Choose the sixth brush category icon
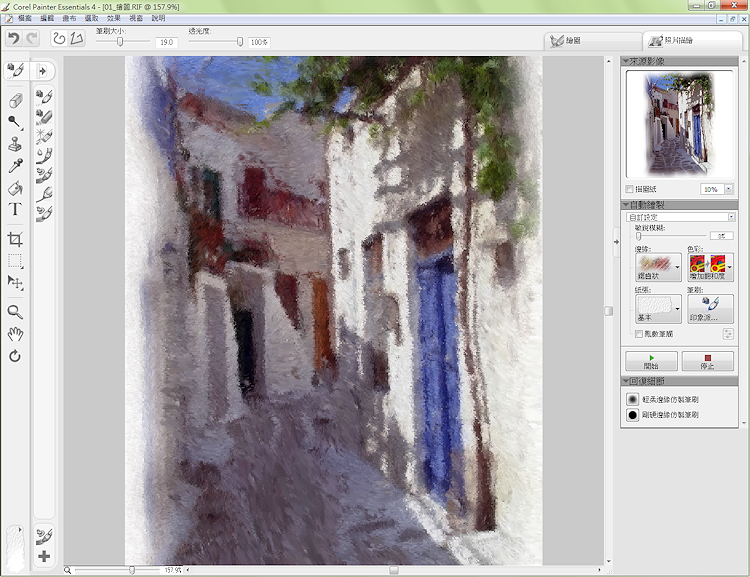The width and height of the screenshot is (750, 577). tap(44, 194)
